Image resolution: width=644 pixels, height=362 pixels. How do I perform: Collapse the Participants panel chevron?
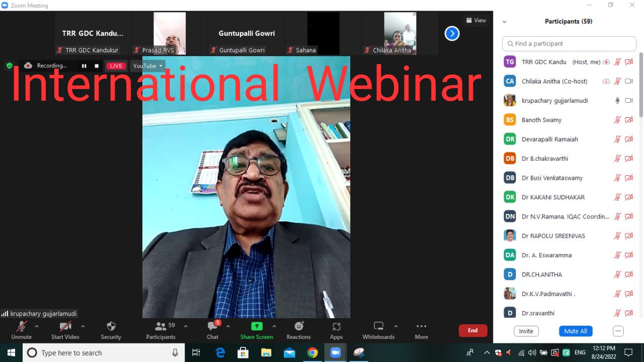(505, 22)
